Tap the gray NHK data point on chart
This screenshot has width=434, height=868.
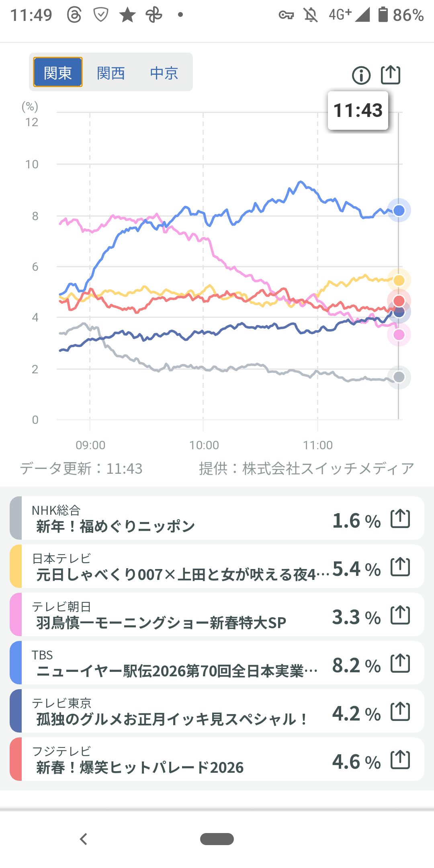coord(399,377)
